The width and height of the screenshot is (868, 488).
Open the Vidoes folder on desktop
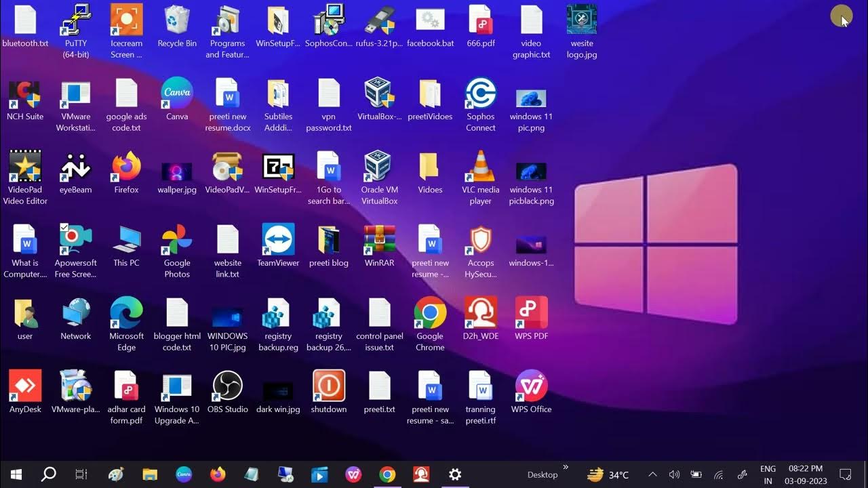pos(430,167)
